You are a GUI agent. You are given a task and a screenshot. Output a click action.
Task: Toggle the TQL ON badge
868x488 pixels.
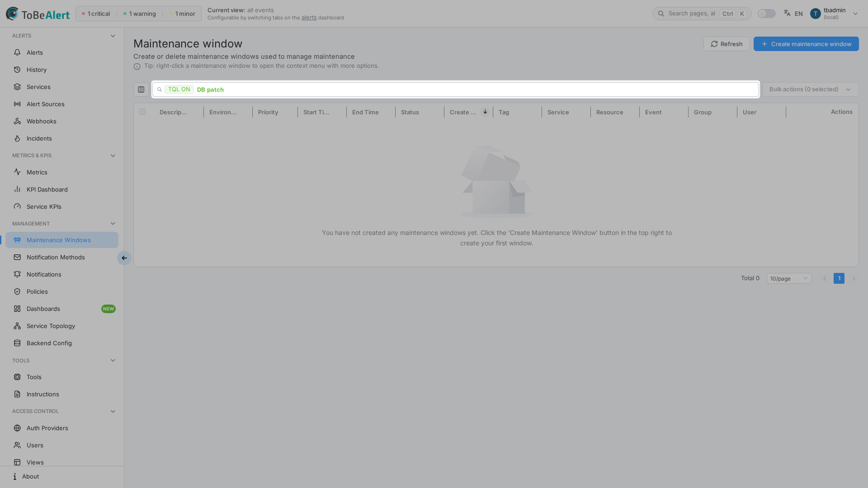tap(179, 89)
